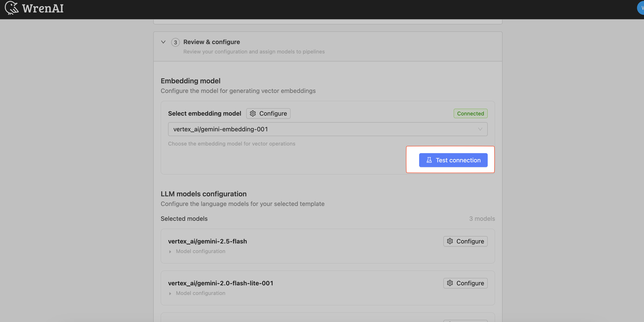Expand Model configuration under gemini-2.5-flash

pyautogui.click(x=170, y=252)
